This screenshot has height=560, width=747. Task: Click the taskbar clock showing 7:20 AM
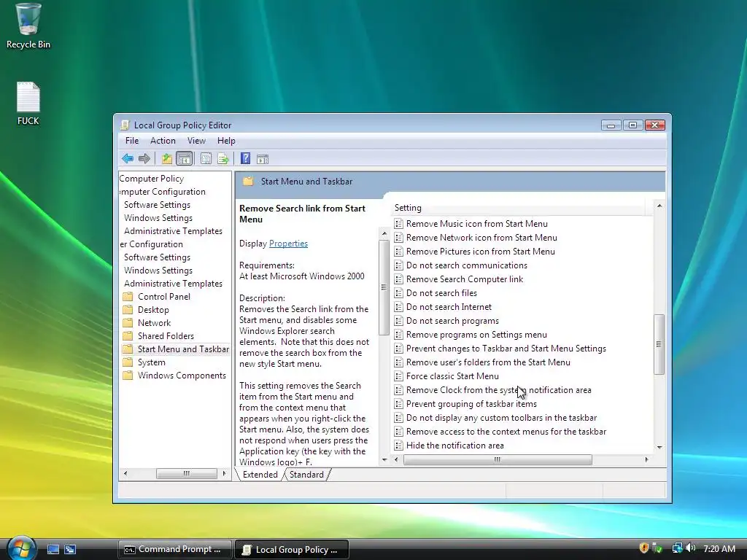click(719, 548)
